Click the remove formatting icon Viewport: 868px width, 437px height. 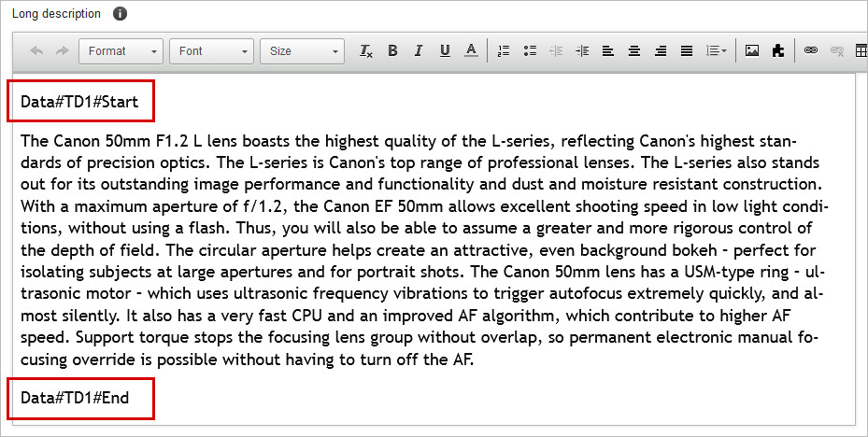pos(366,51)
